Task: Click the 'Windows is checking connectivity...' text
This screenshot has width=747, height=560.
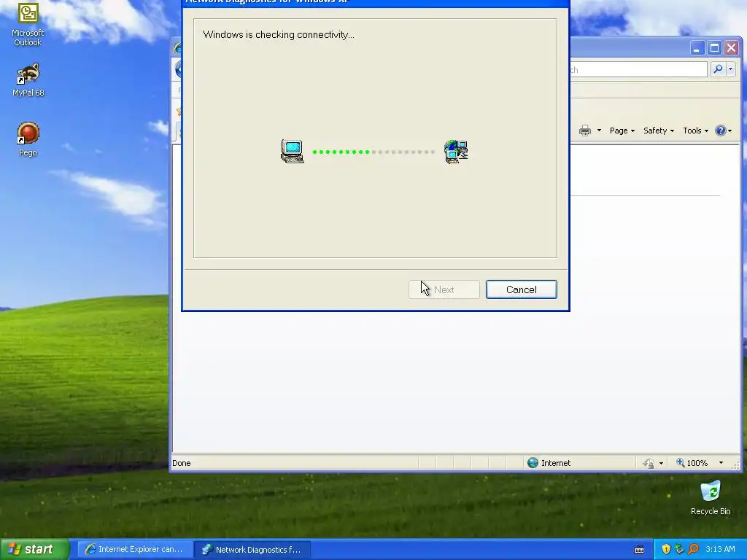Action: (x=279, y=35)
